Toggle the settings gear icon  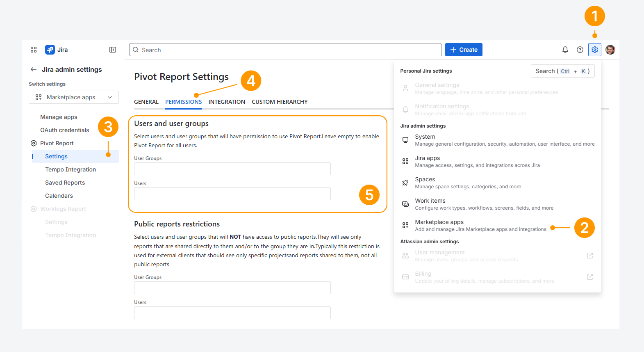click(595, 50)
